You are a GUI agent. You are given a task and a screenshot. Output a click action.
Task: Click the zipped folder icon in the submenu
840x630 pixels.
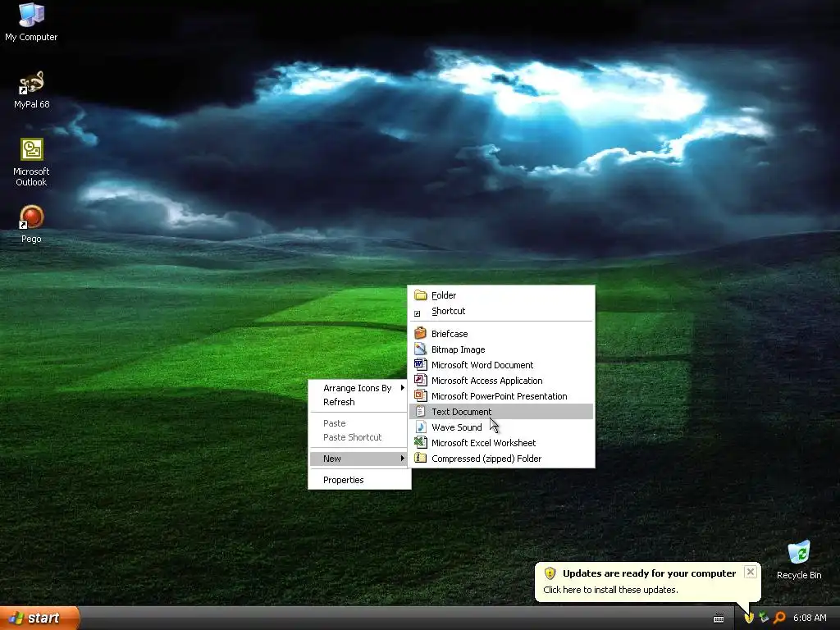pos(421,458)
